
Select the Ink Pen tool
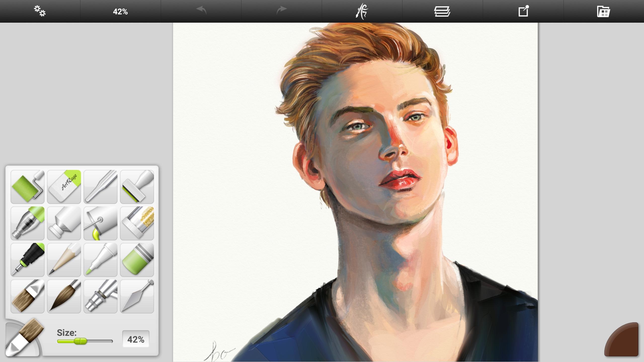[27, 260]
